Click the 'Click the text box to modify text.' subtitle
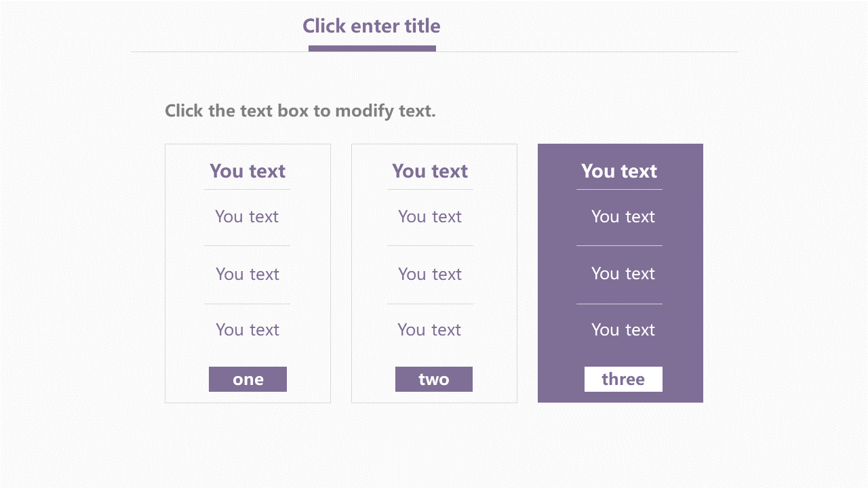Screen dimensions: 868x488 (x=300, y=110)
